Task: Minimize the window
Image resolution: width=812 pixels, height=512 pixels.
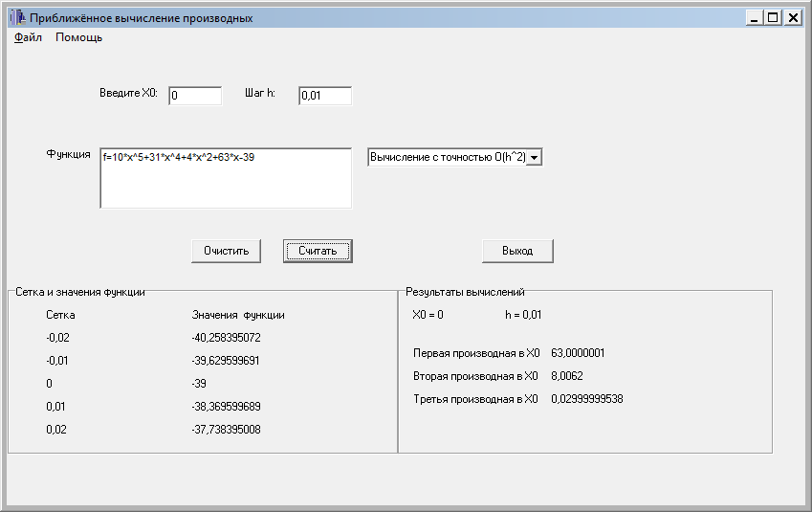Action: click(x=755, y=17)
